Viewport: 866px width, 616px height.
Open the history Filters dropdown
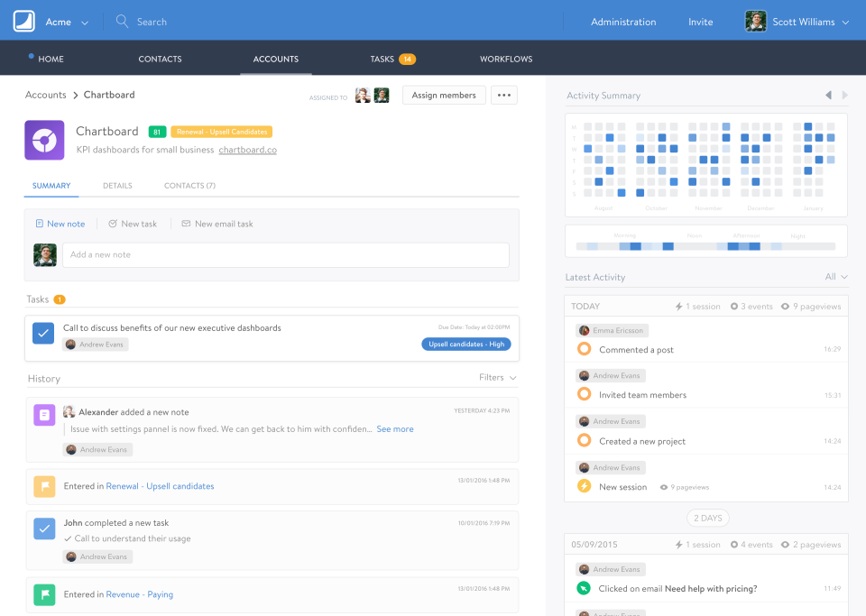pos(498,378)
